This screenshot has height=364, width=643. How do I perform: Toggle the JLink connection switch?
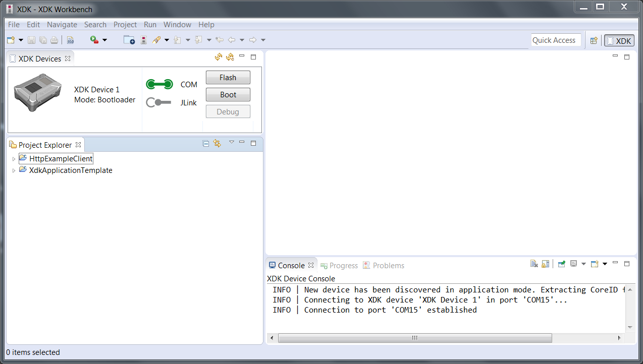[159, 102]
